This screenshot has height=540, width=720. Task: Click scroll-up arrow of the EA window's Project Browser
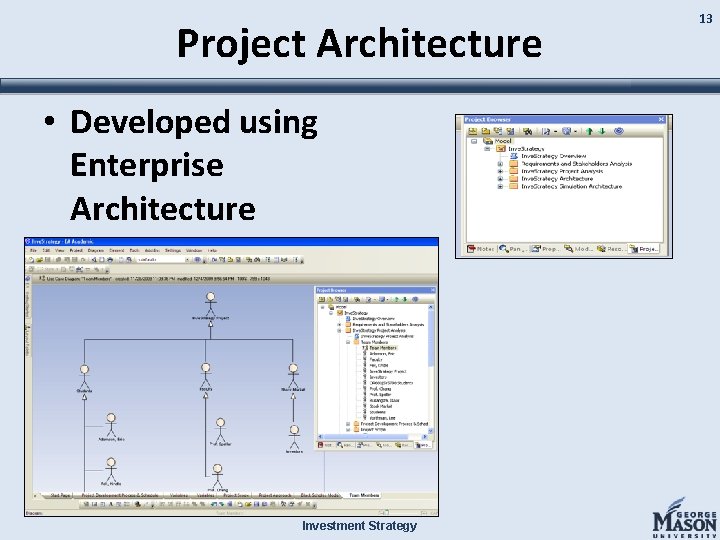coord(430,307)
